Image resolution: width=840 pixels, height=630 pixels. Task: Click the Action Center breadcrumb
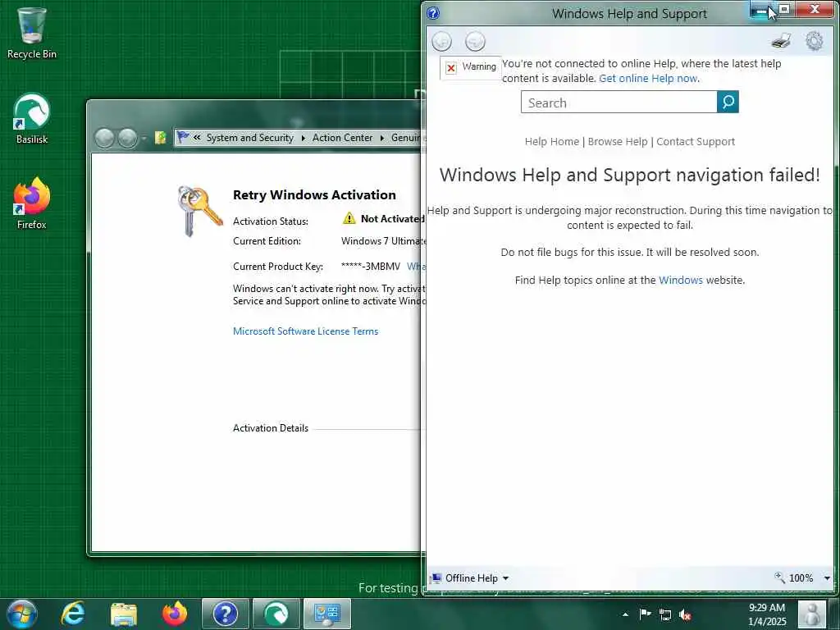(342, 138)
